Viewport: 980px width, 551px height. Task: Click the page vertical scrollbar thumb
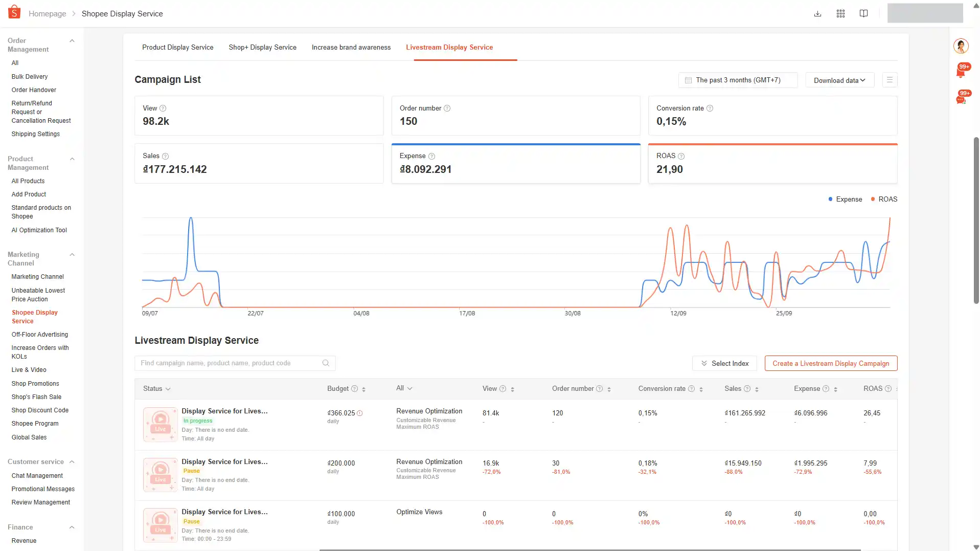976,220
